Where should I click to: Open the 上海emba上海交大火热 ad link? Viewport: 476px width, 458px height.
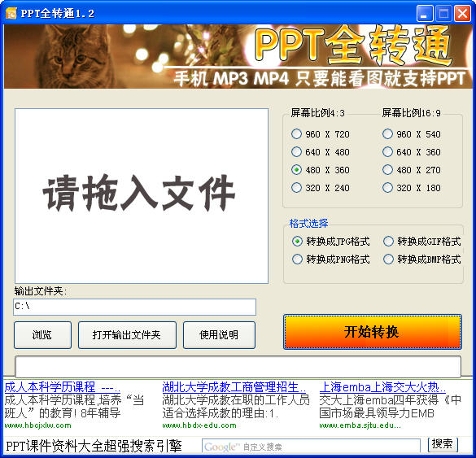(x=382, y=387)
